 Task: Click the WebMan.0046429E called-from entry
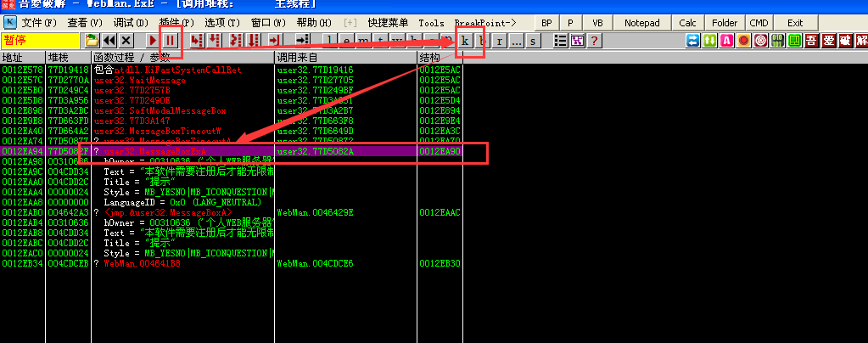click(315, 212)
